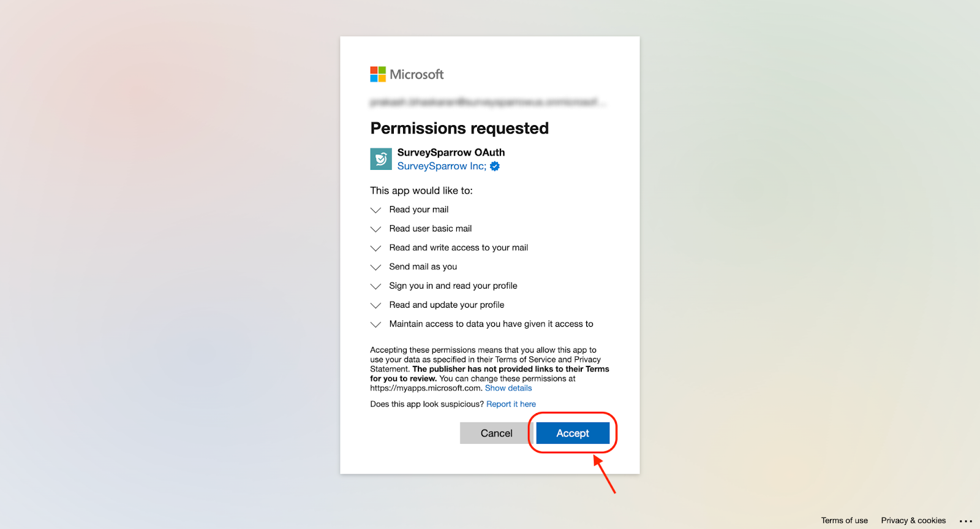Image resolution: width=980 pixels, height=529 pixels.
Task: Expand "Sign you in and read your profile"
Action: click(376, 286)
